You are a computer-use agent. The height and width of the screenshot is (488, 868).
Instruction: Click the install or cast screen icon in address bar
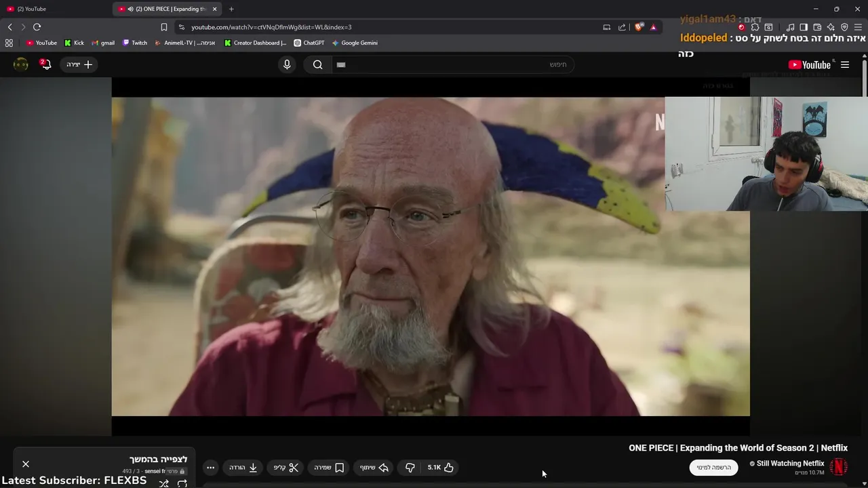tap(606, 27)
